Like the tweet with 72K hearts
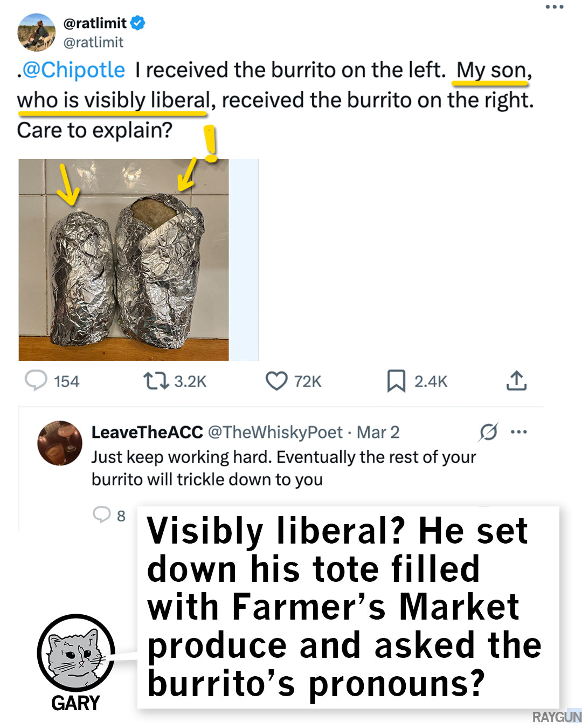582x728 pixels. [276, 381]
